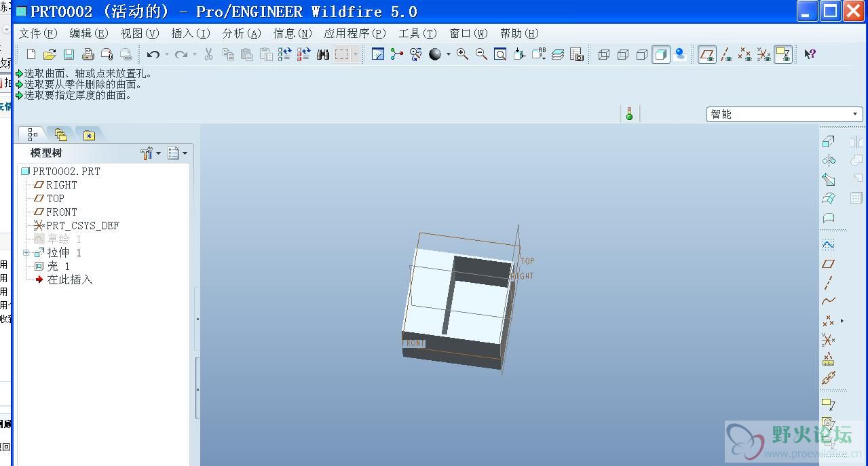The width and height of the screenshot is (868, 466).
Task: Choose the Revolve tool in right toolbar
Action: 829,160
